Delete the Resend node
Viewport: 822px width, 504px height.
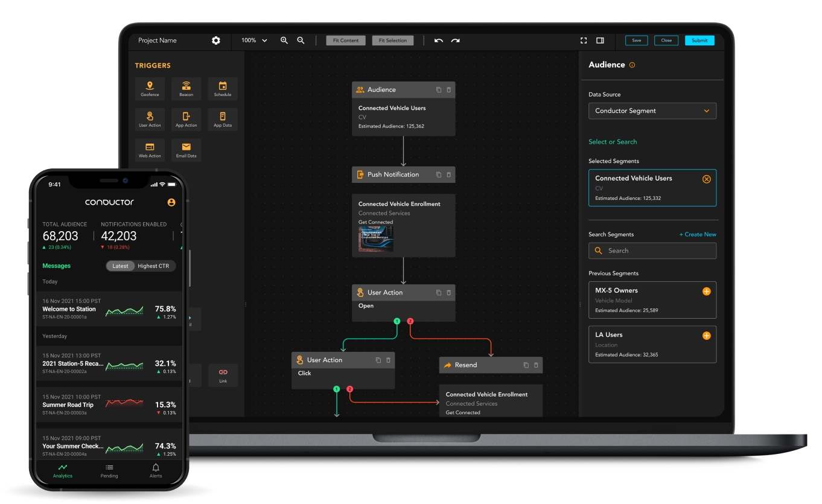coord(536,365)
